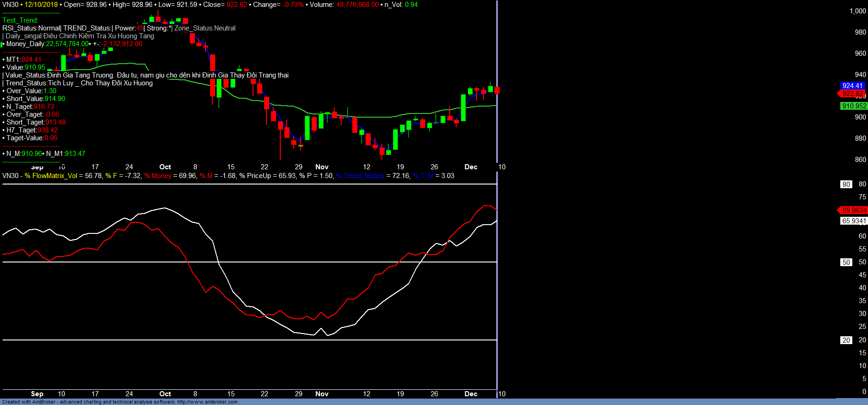
Task: Click the 1,000 label on the price axis
Action: [x=857, y=11]
